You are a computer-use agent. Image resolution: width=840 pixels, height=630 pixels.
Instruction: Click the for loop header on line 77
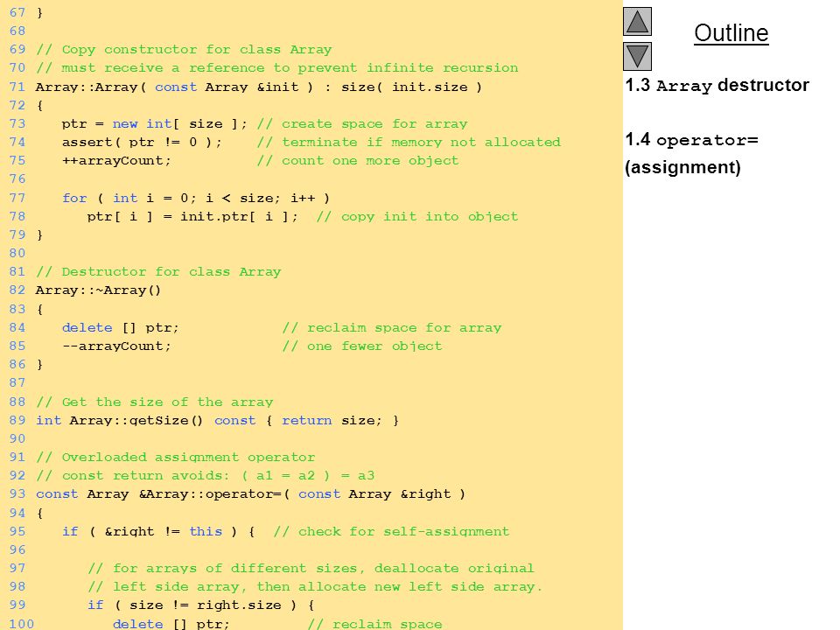click(x=195, y=199)
